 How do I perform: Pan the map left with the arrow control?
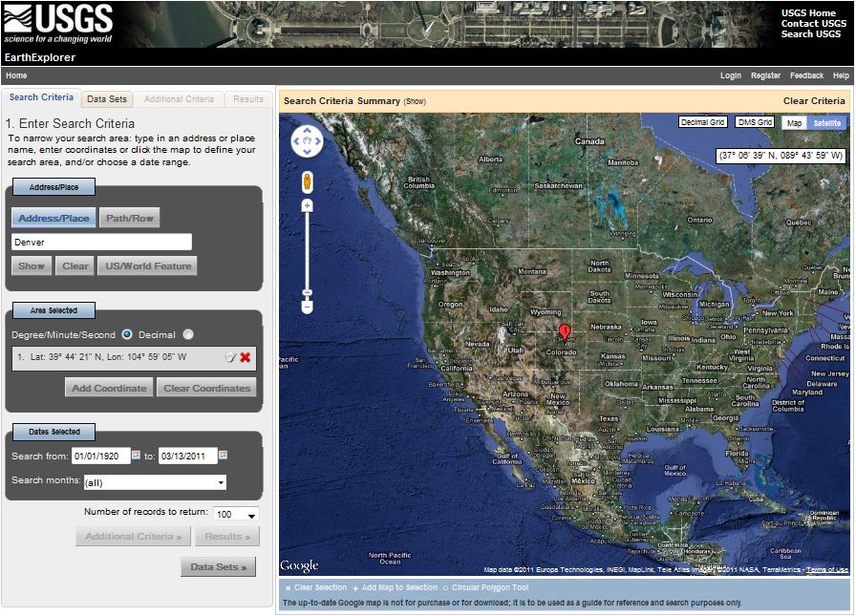[x=296, y=141]
